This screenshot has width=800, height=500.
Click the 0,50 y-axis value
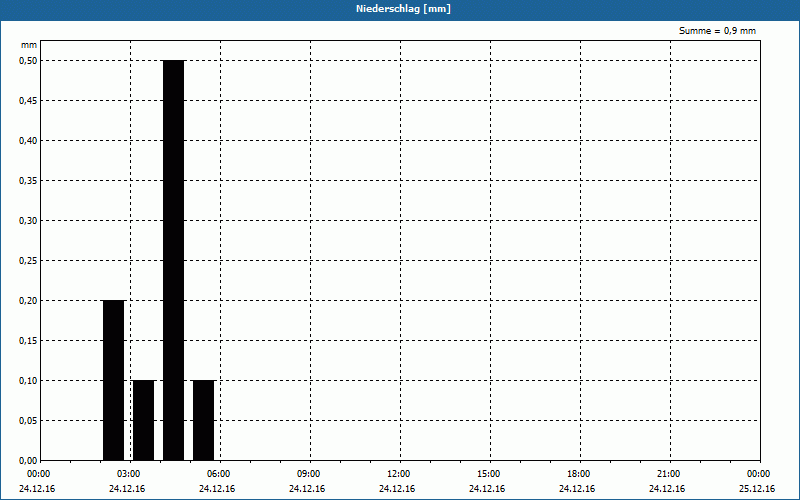click(x=28, y=61)
